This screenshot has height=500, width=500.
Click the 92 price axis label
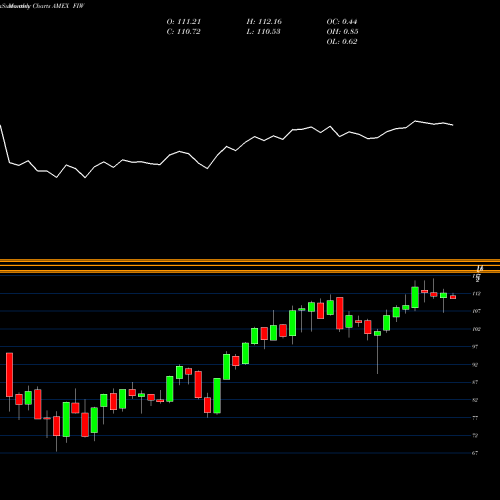pos(475,365)
